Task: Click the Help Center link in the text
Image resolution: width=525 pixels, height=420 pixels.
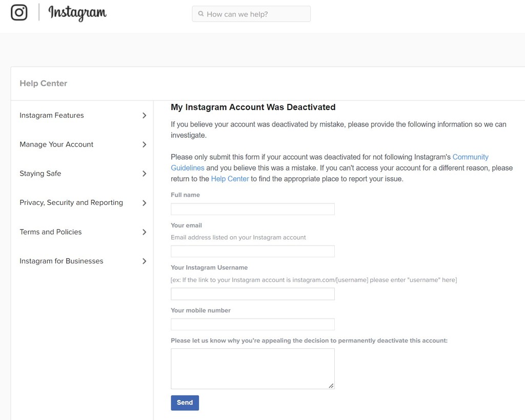Action: click(230, 178)
